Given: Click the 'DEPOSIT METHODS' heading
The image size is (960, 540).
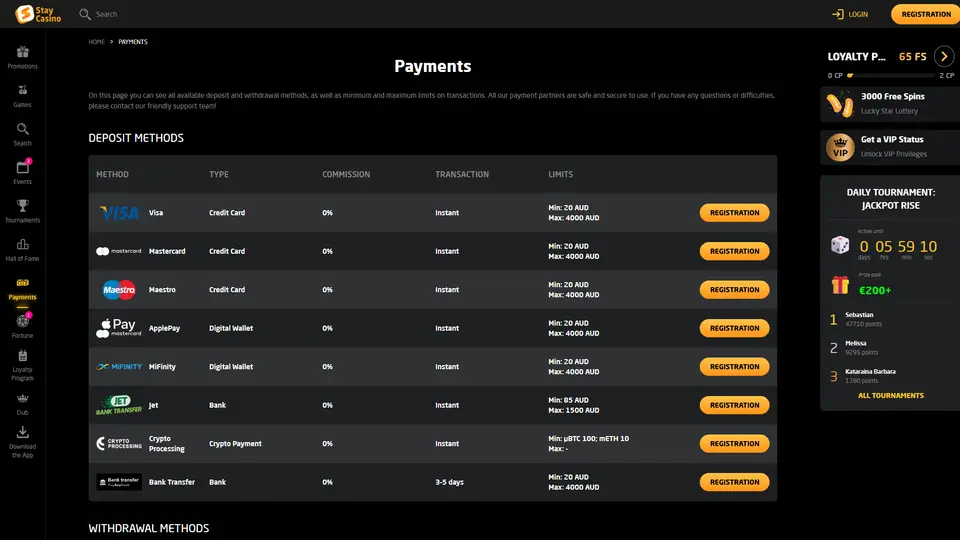Looking at the screenshot, I should coord(136,138).
